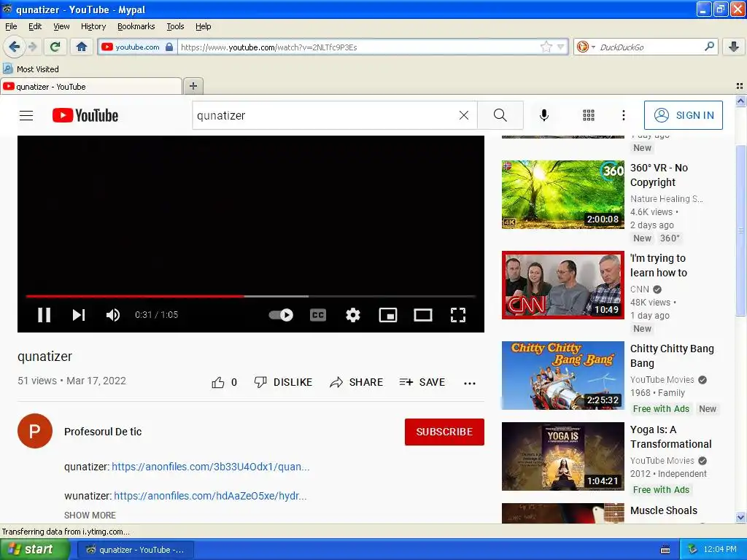Screen dimensions: 747x560
Task: Like the video with thumbs up
Action: click(x=224, y=382)
